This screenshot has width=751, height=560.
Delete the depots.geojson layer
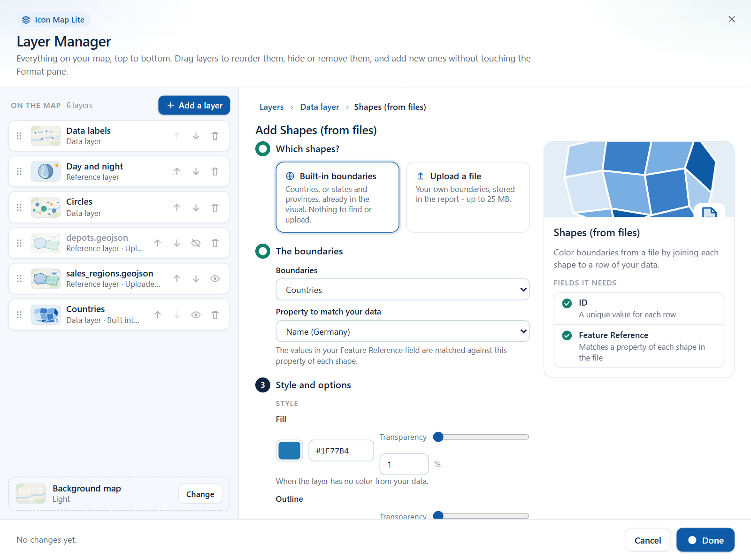[x=215, y=243]
